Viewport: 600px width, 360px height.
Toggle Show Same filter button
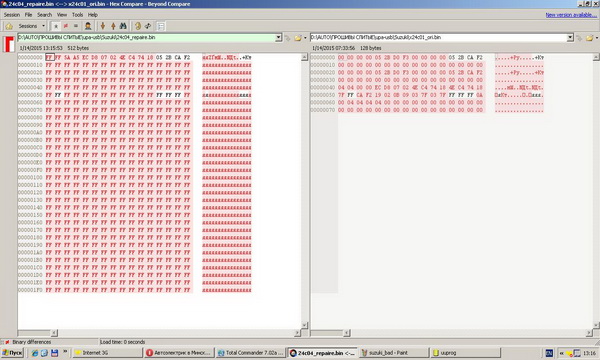click(x=76, y=26)
